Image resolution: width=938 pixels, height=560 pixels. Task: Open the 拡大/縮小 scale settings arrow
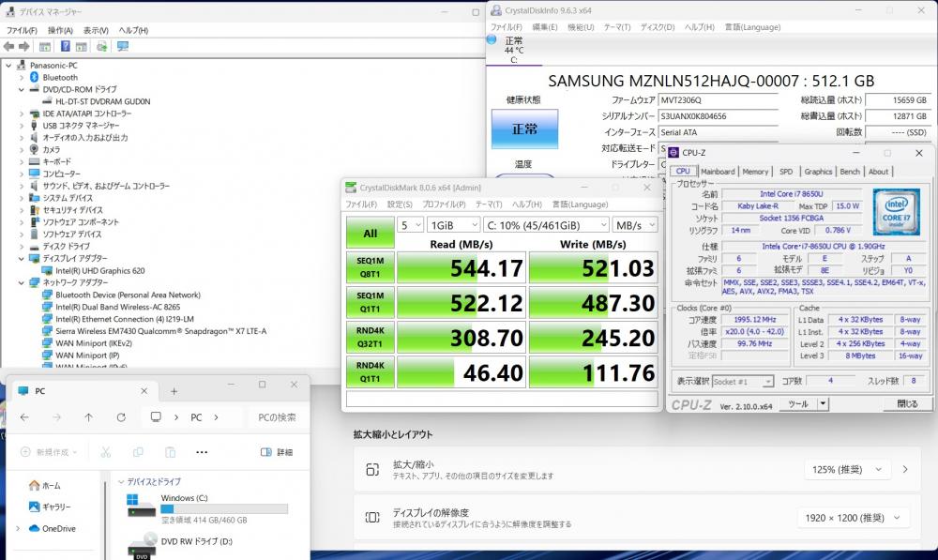pyautogui.click(x=905, y=470)
